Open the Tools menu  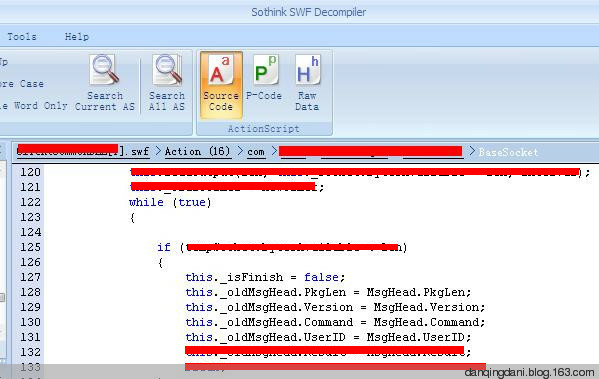pos(22,37)
